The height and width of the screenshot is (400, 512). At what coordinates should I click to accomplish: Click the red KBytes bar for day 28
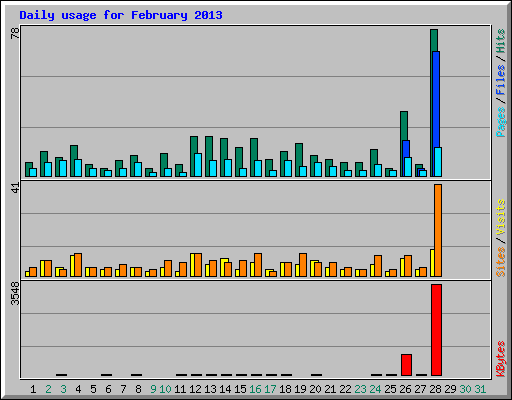(x=436, y=330)
